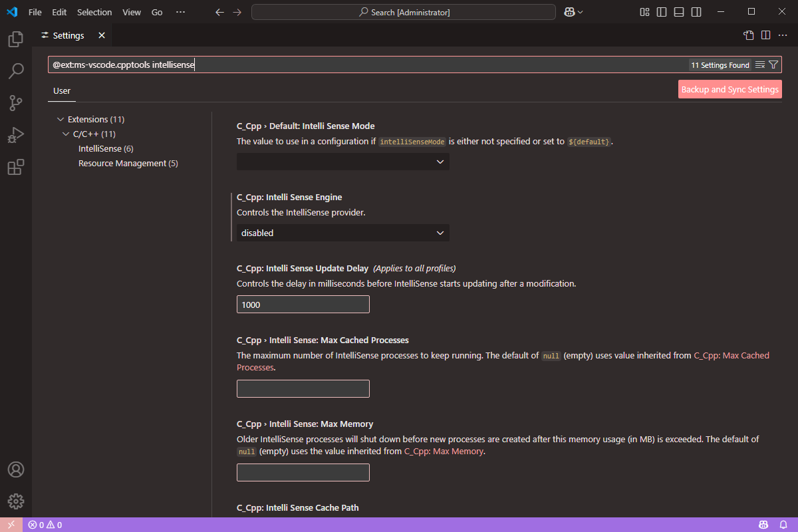Image resolution: width=798 pixels, height=532 pixels.
Task: Go forward with the right arrow
Action: coord(237,12)
